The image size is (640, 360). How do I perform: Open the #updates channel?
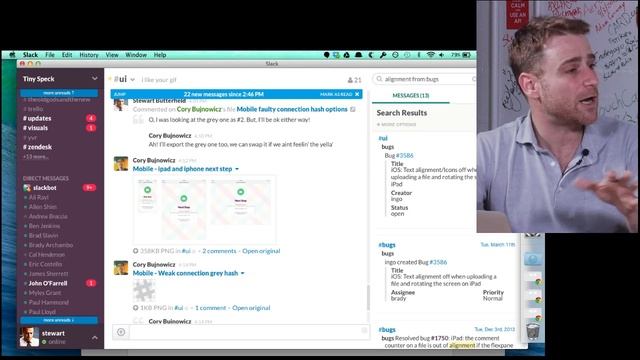click(37, 118)
